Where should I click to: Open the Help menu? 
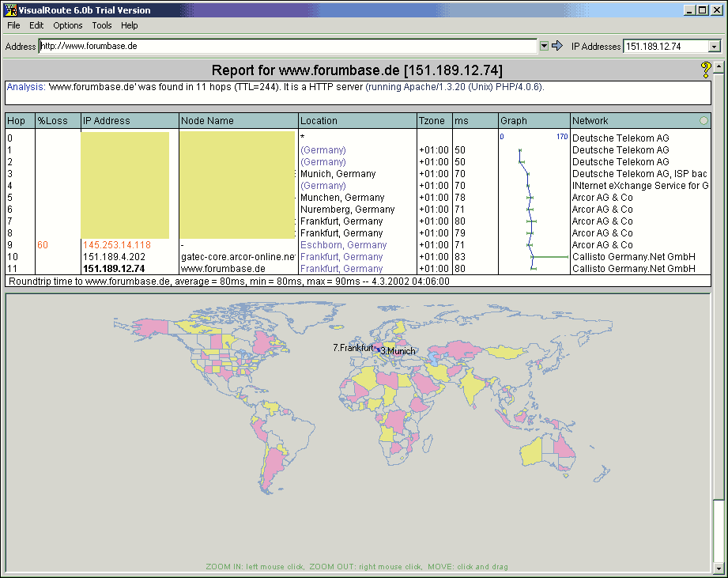[x=129, y=25]
